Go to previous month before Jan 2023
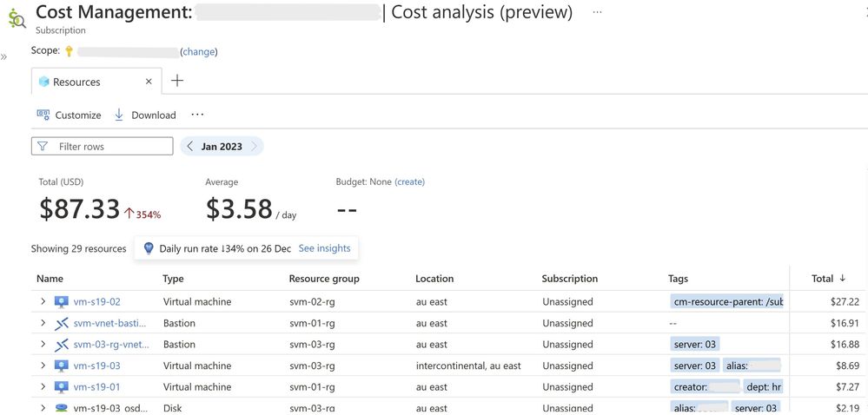The width and height of the screenshot is (868, 415). (x=190, y=147)
